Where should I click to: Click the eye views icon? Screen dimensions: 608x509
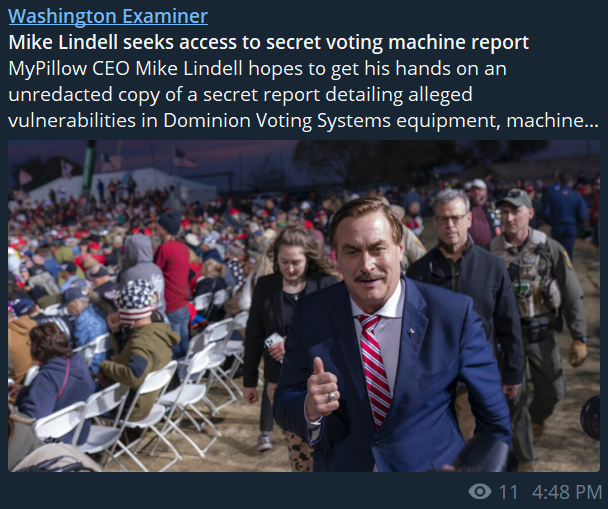[x=480, y=492]
